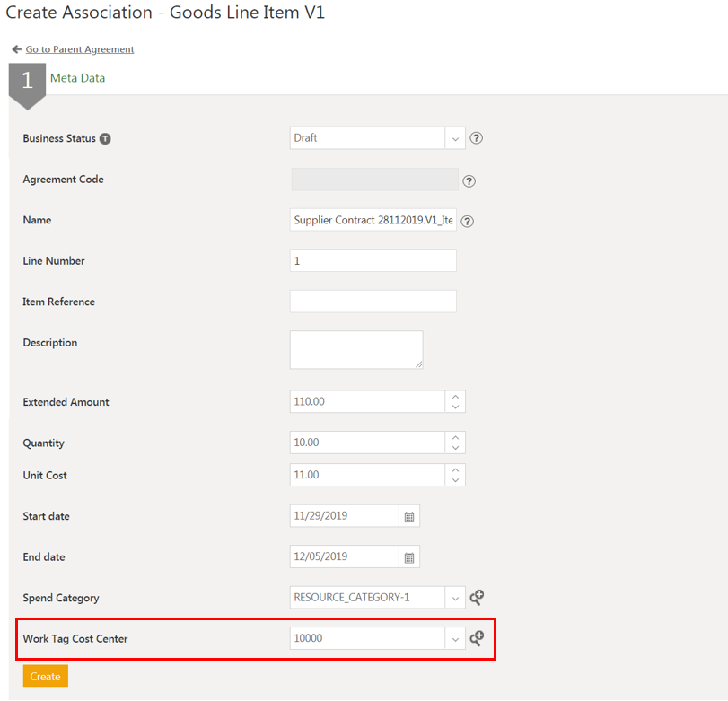Open the Start date calendar picker
728x701 pixels.
(409, 516)
